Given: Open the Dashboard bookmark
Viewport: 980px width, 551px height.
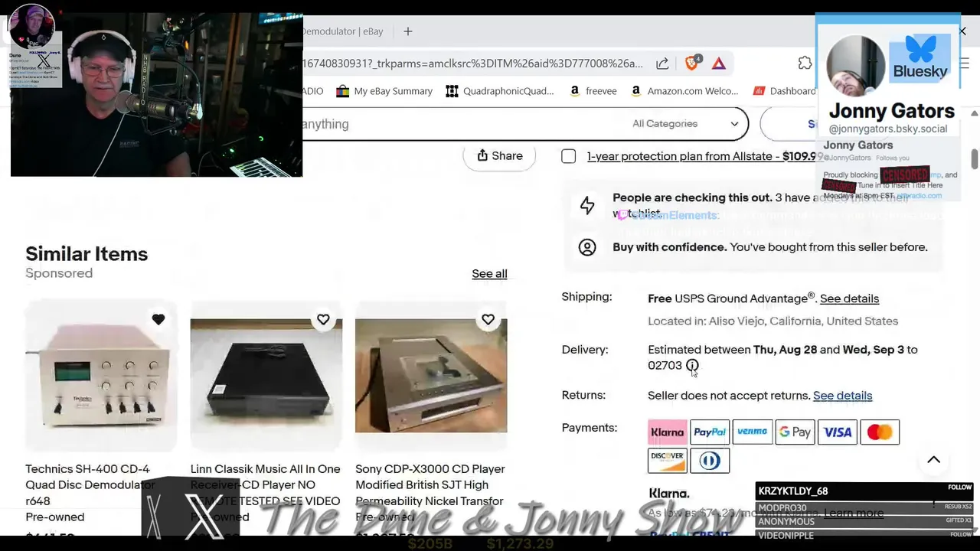Looking at the screenshot, I should (785, 91).
